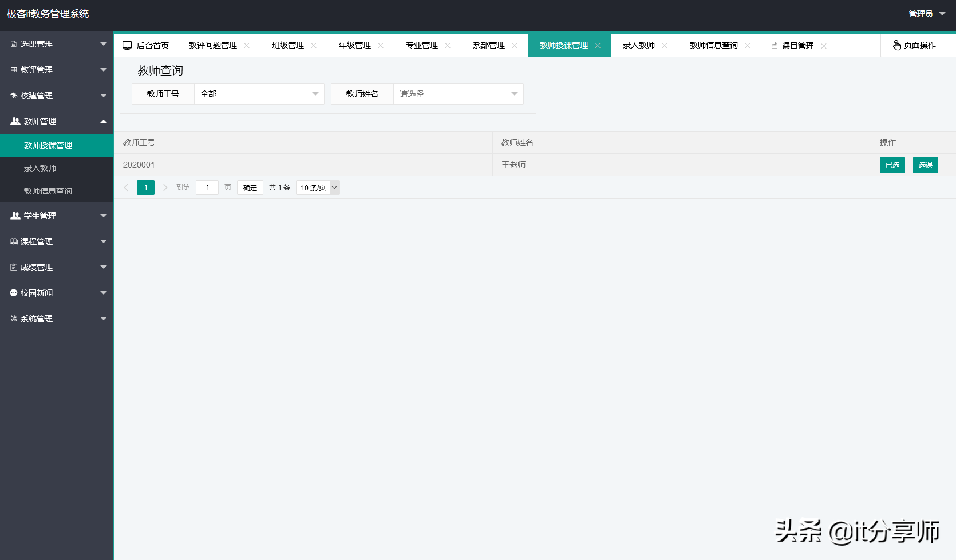Click the 教评管理 sidebar icon

point(13,69)
